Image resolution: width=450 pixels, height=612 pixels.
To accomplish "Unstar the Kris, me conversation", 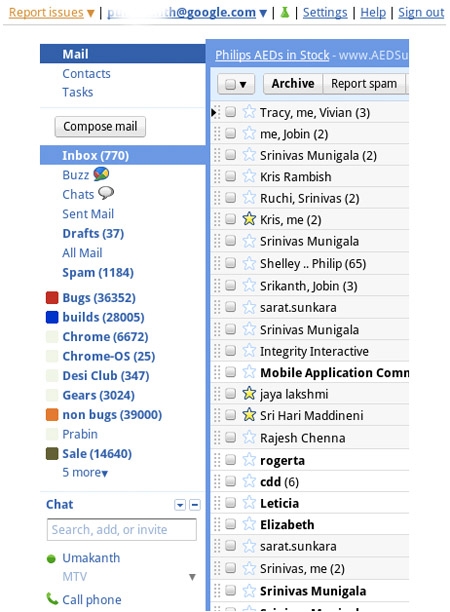I will (249, 219).
